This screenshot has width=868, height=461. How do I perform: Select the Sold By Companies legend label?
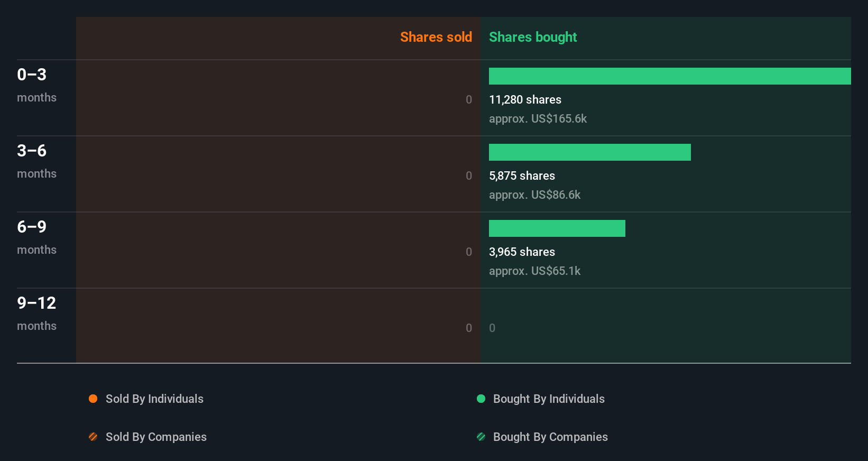(156, 437)
